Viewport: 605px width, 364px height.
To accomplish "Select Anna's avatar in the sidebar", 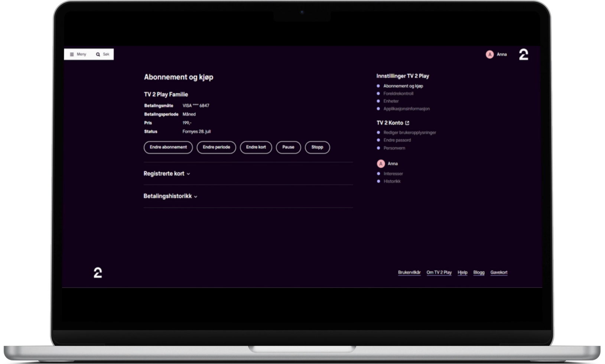I will (x=381, y=164).
